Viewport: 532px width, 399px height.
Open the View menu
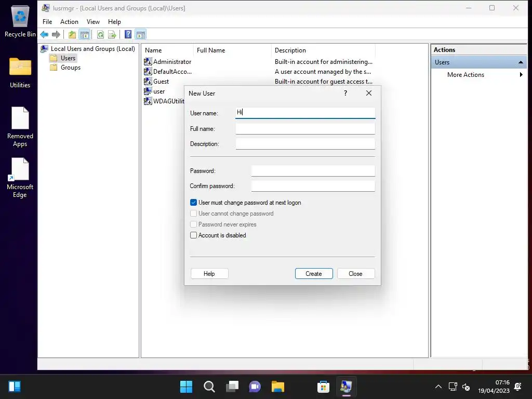93,22
